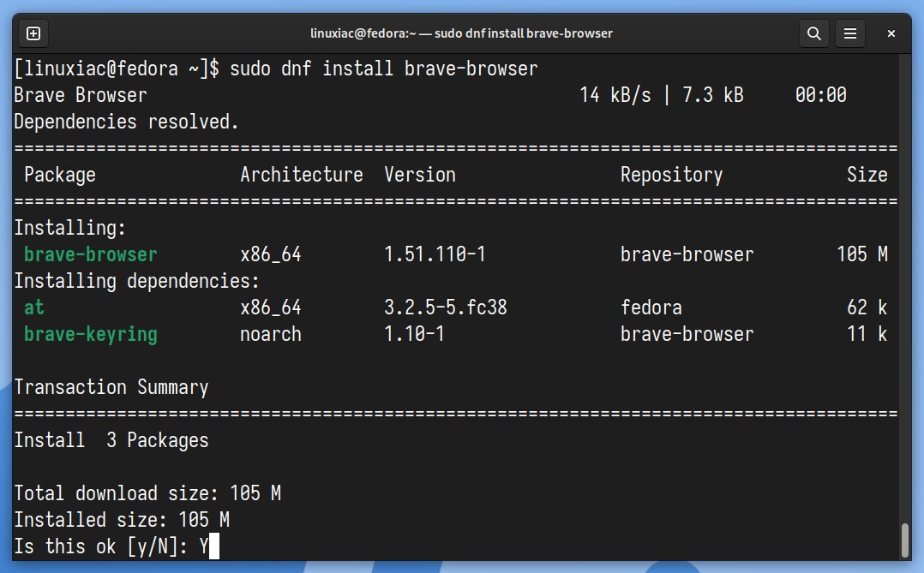Open a new terminal tab
The width and height of the screenshot is (924, 573).
(x=33, y=33)
